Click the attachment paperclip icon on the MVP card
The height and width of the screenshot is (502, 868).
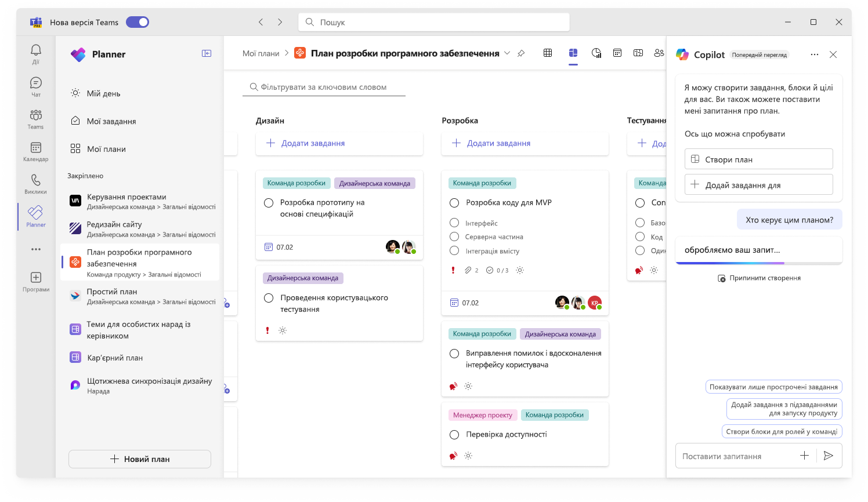pos(468,270)
